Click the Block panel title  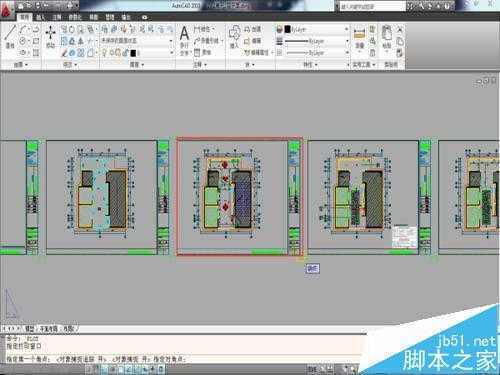(249, 65)
